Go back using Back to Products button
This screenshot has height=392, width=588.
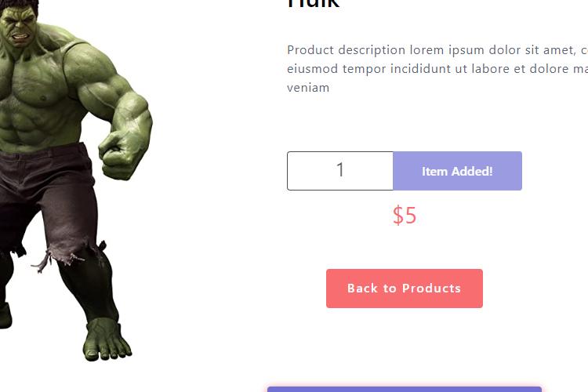tap(405, 289)
